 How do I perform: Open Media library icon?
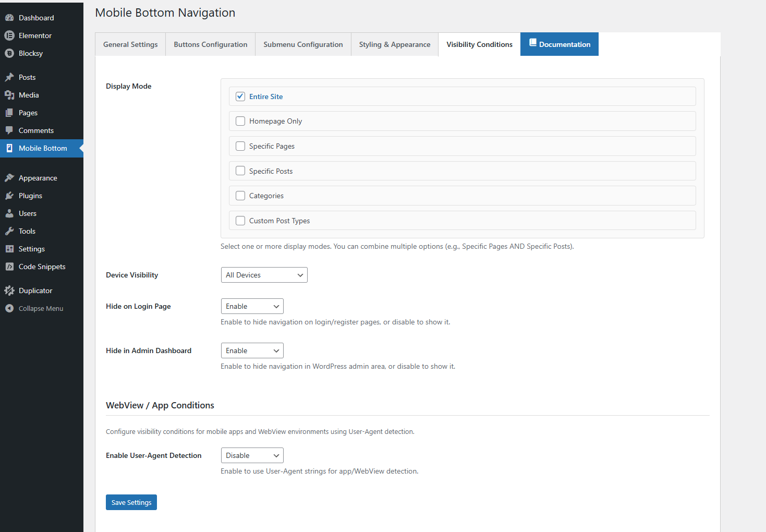[9, 95]
